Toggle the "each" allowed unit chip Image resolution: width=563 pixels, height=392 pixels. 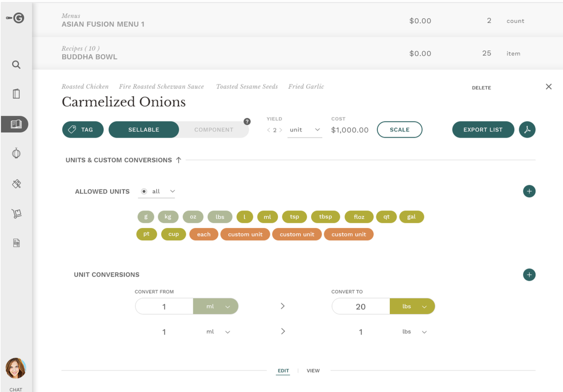click(x=204, y=234)
